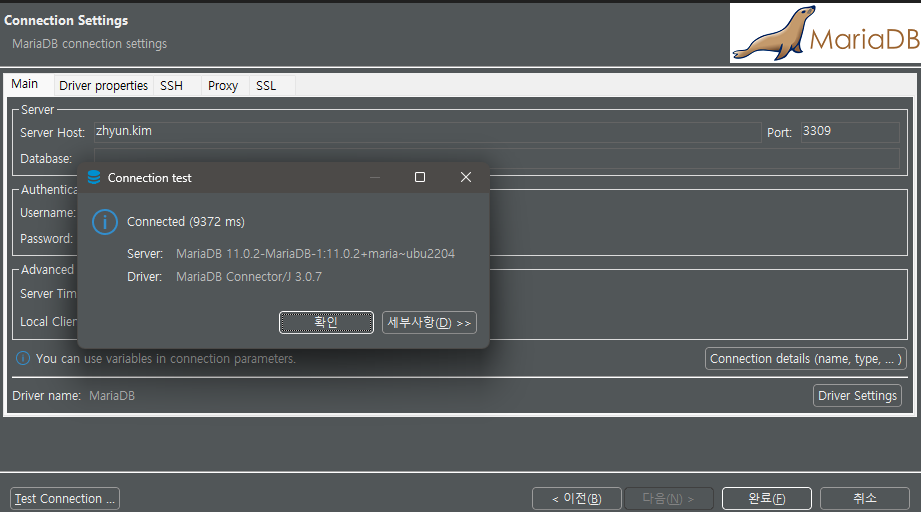921x512 pixels.
Task: Finish with the 완료(F) button
Action: (767, 498)
